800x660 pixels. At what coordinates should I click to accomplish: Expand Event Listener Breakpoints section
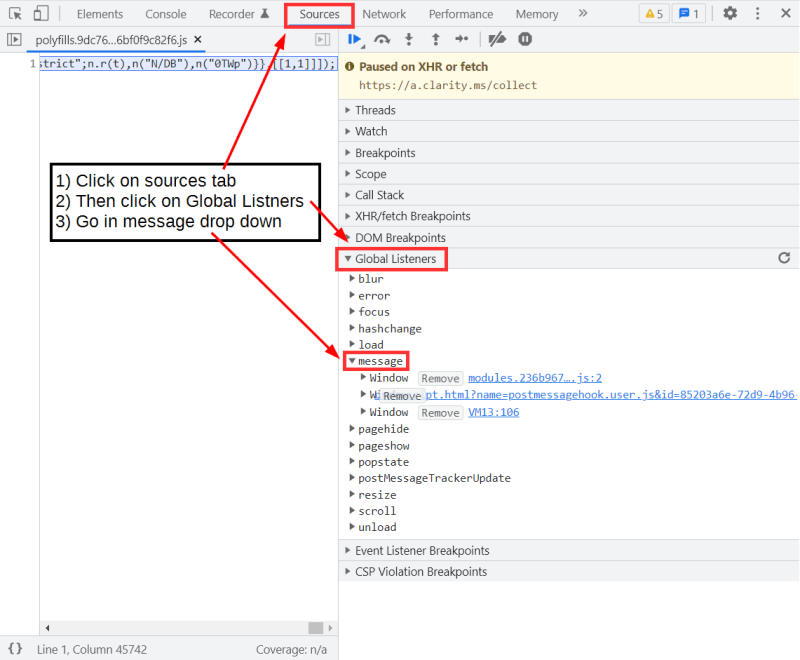point(569,551)
